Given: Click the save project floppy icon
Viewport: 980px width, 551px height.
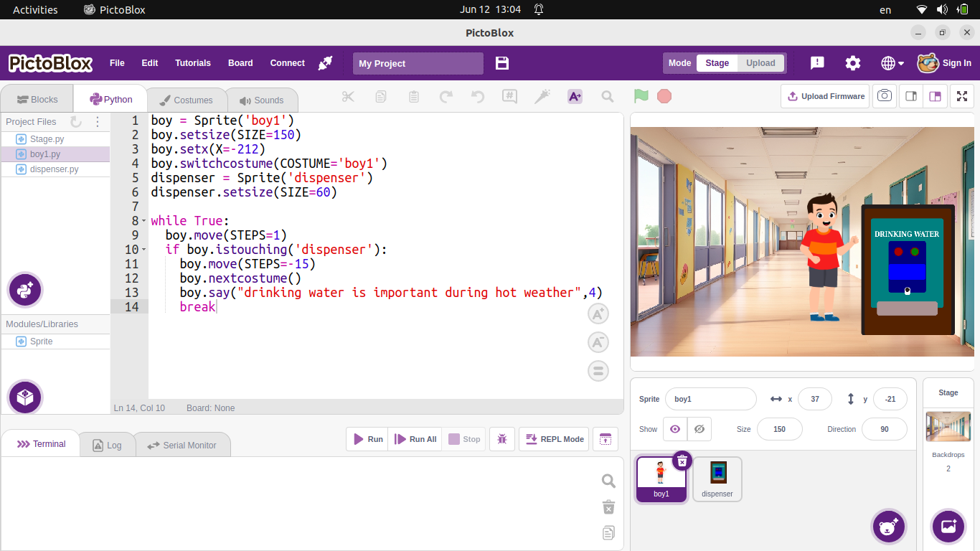Looking at the screenshot, I should pos(502,63).
